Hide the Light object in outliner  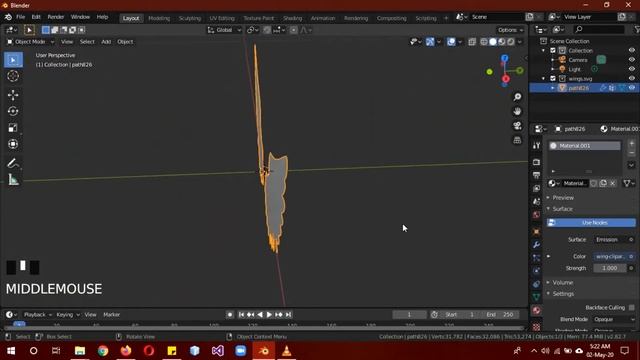632,69
